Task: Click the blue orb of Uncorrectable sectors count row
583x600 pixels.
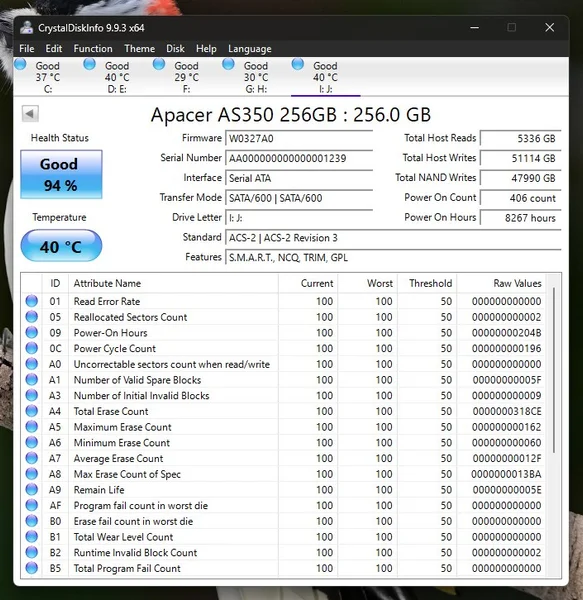Action: 32,364
